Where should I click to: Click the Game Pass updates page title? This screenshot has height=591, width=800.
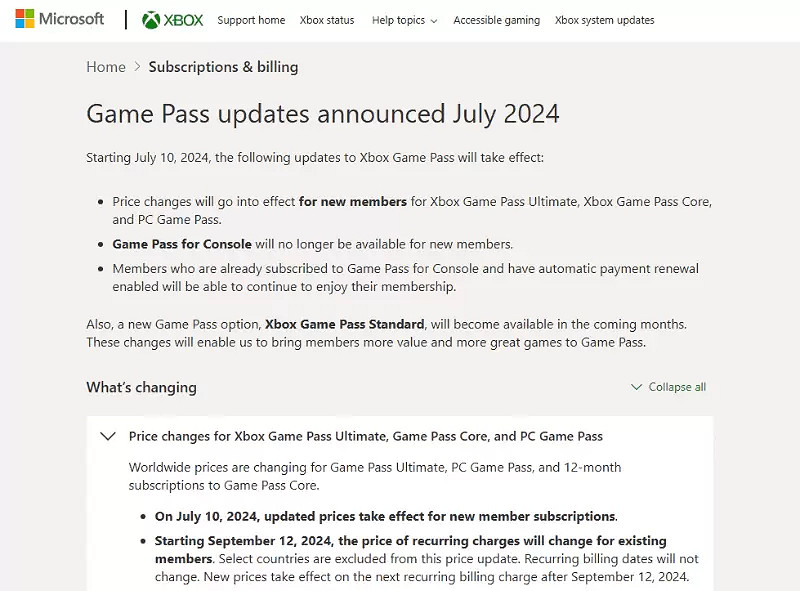pyautogui.click(x=322, y=114)
